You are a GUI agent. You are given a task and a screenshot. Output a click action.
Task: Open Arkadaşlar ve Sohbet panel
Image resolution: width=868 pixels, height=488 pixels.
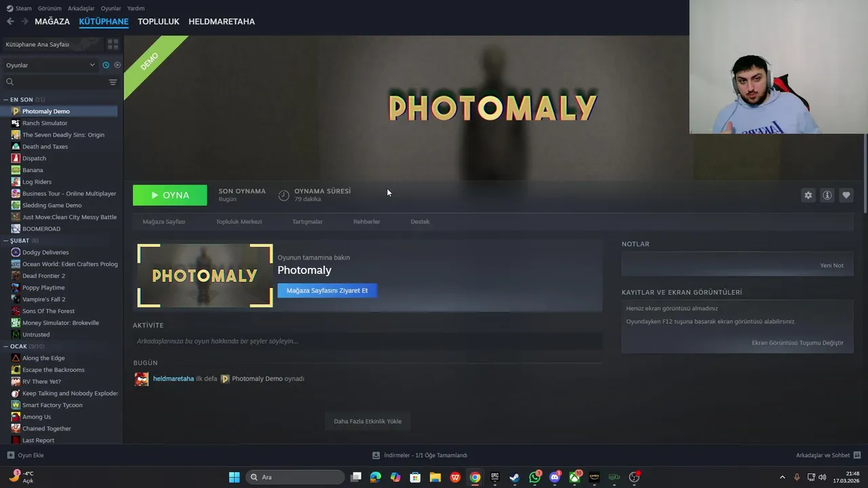click(x=828, y=455)
